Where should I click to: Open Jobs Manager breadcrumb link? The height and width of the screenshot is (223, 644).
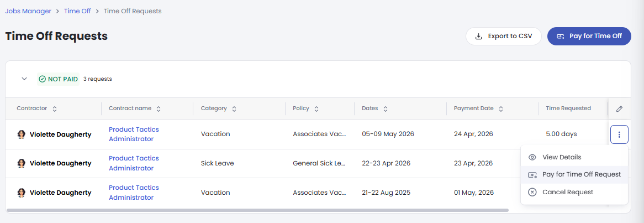pos(28,11)
